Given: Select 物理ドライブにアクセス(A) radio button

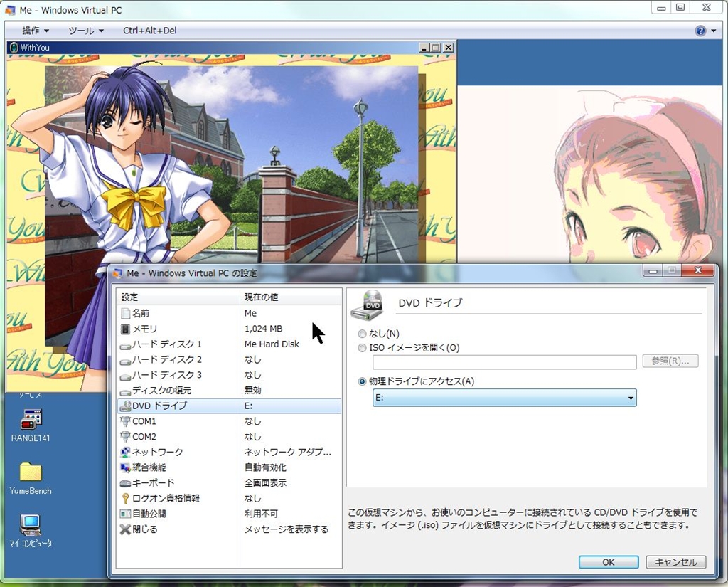Looking at the screenshot, I should pyautogui.click(x=363, y=381).
